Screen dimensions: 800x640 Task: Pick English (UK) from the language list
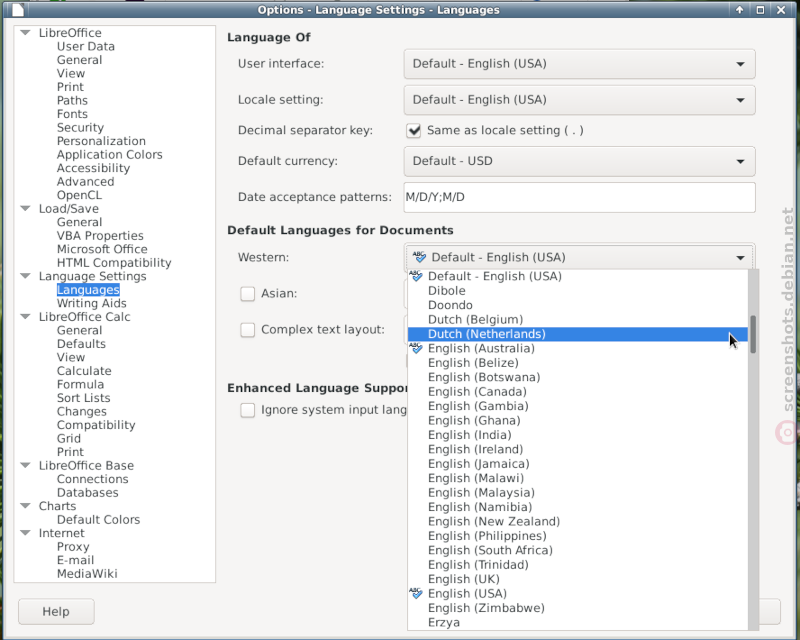click(578, 579)
